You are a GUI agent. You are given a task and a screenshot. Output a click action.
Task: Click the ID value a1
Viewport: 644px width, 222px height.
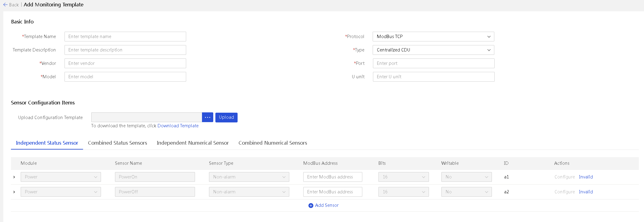click(506, 177)
